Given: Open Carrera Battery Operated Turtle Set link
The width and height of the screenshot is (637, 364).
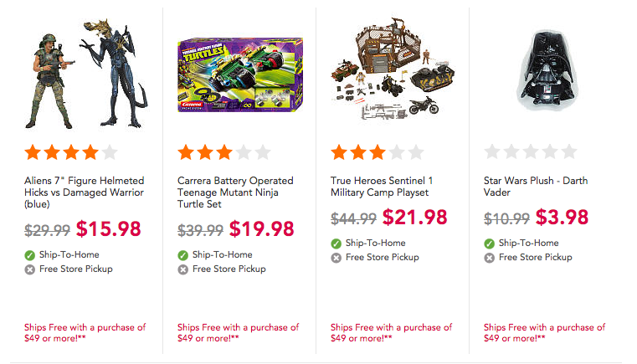Looking at the screenshot, I should click(235, 192).
